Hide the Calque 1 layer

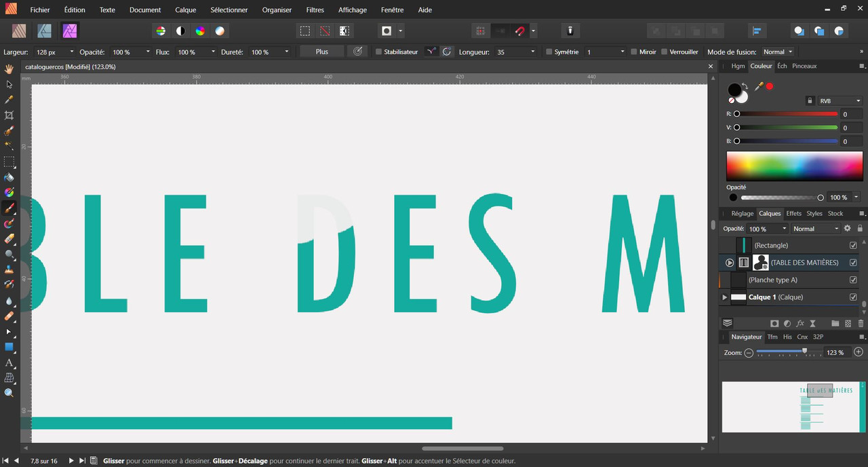click(x=853, y=297)
